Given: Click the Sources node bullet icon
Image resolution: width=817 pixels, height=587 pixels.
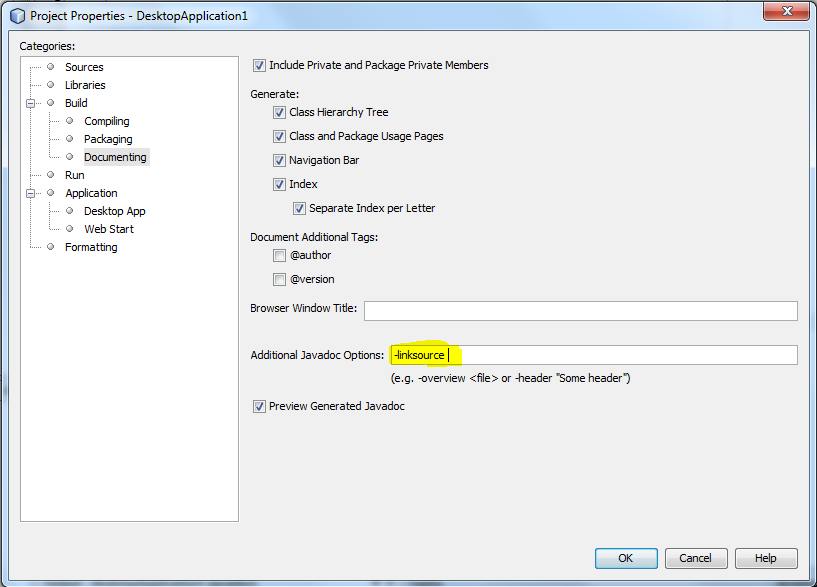Looking at the screenshot, I should coord(51,67).
